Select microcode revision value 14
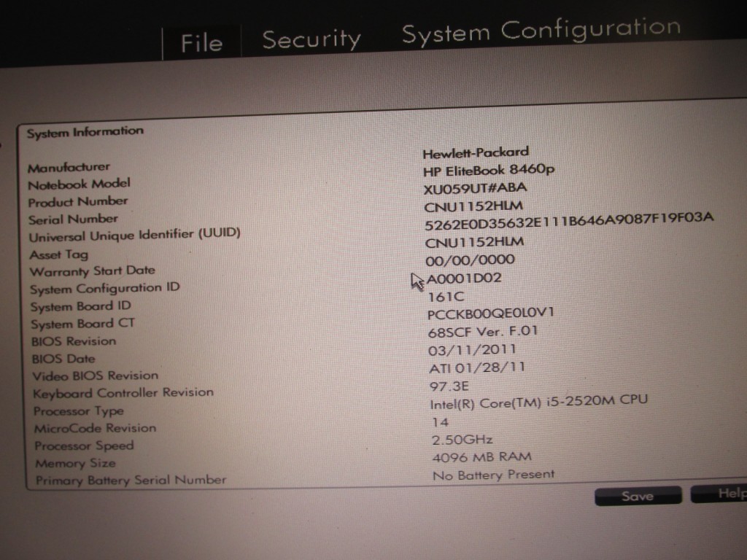The width and height of the screenshot is (747, 560). [x=440, y=422]
